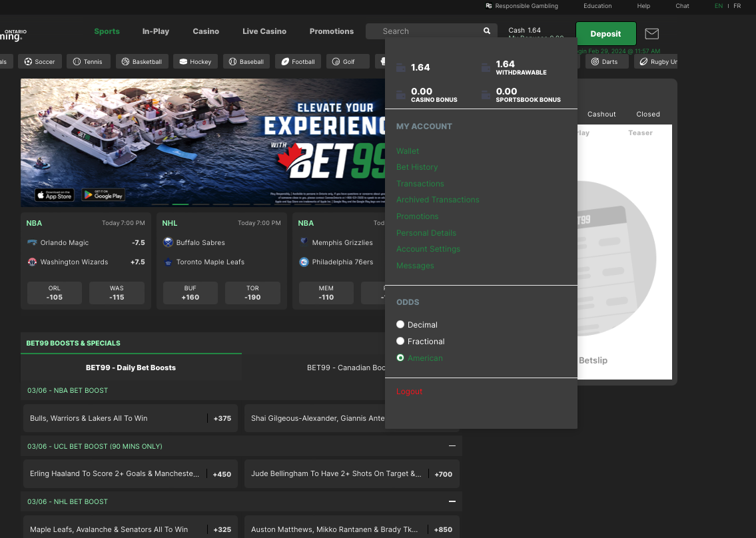Image resolution: width=756 pixels, height=538 pixels.
Task: Open the envelope messages icon
Action: (x=651, y=34)
